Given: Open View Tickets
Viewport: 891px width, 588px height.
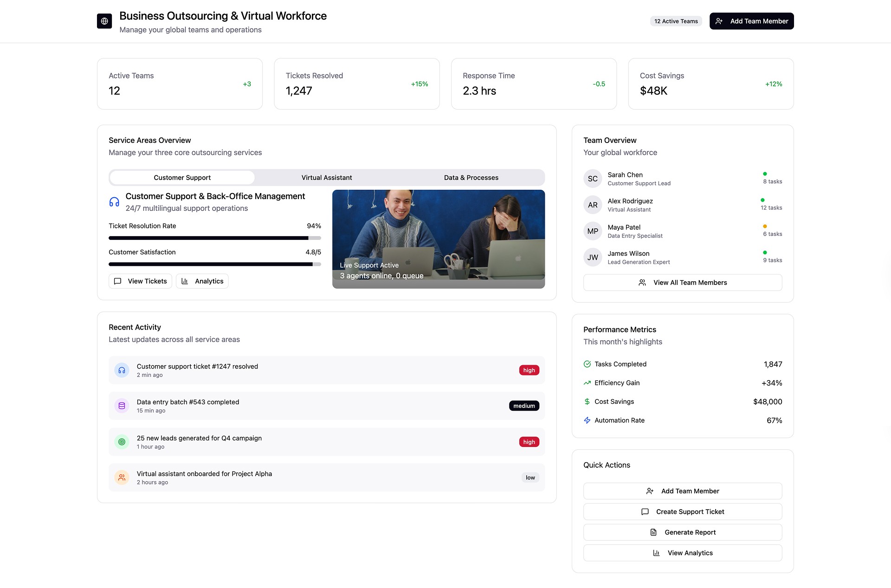Looking at the screenshot, I should click(x=140, y=281).
